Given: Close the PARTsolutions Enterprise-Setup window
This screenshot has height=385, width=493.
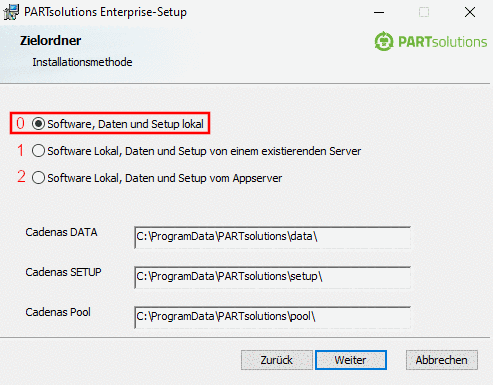Looking at the screenshot, I should pos(470,12).
